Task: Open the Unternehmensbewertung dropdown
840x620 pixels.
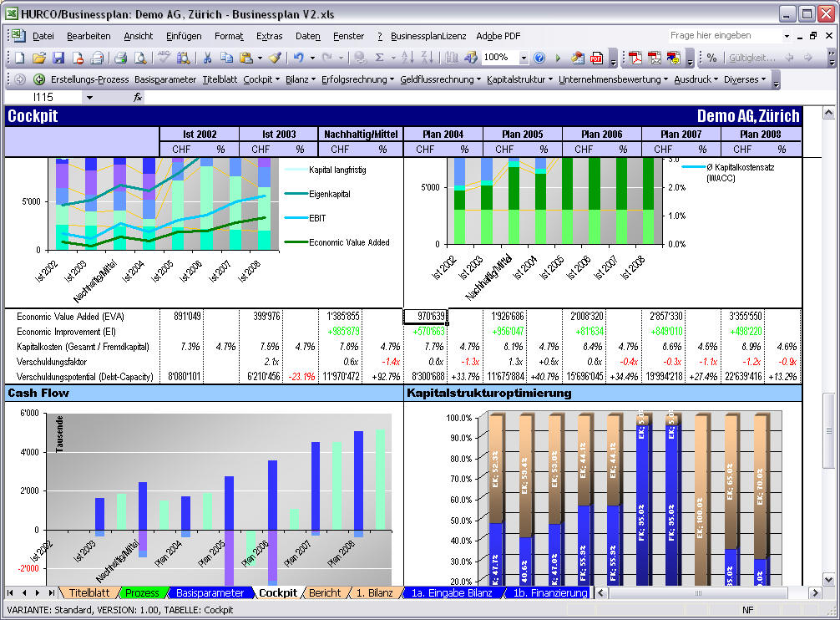Action: pos(613,80)
